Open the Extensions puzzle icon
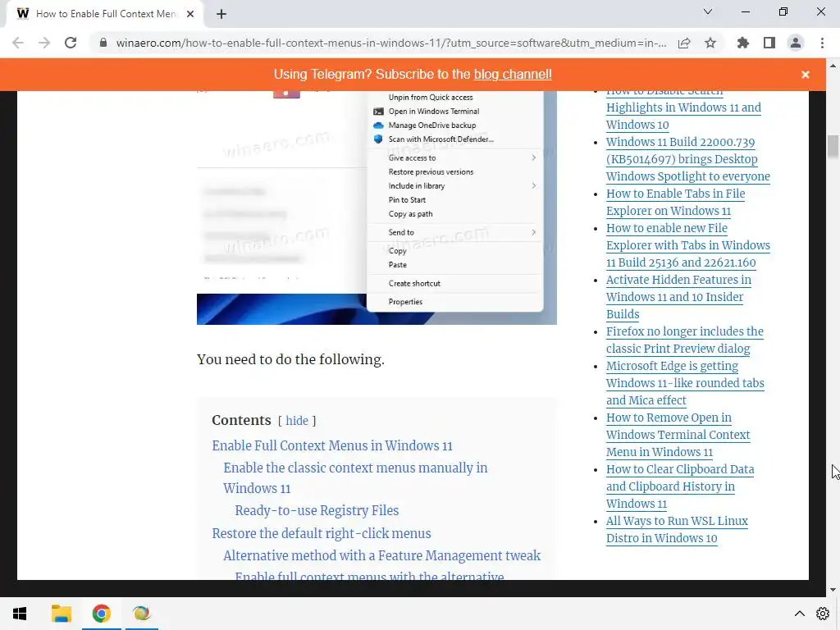 (x=743, y=43)
